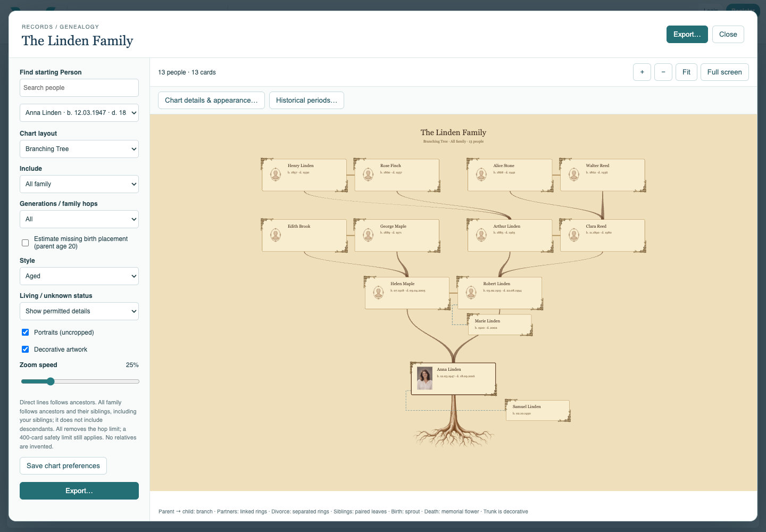This screenshot has width=766, height=532.
Task: Click Anna Linden's portrait photo
Action: click(x=424, y=378)
